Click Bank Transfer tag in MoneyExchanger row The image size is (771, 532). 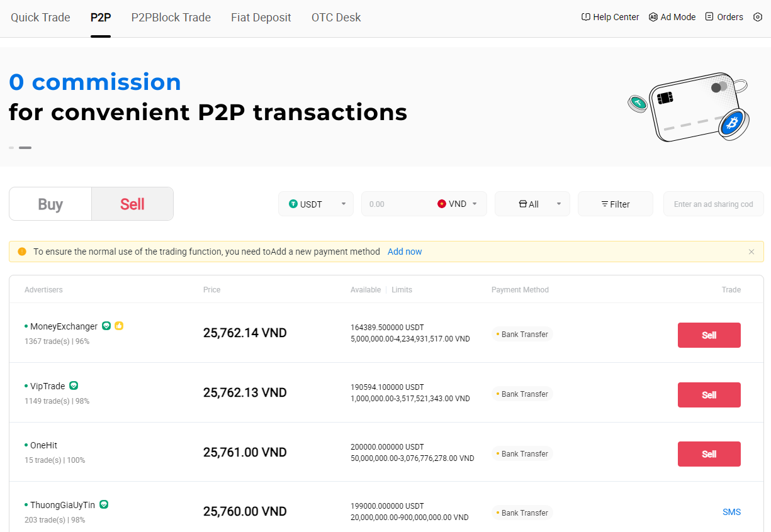click(x=522, y=335)
